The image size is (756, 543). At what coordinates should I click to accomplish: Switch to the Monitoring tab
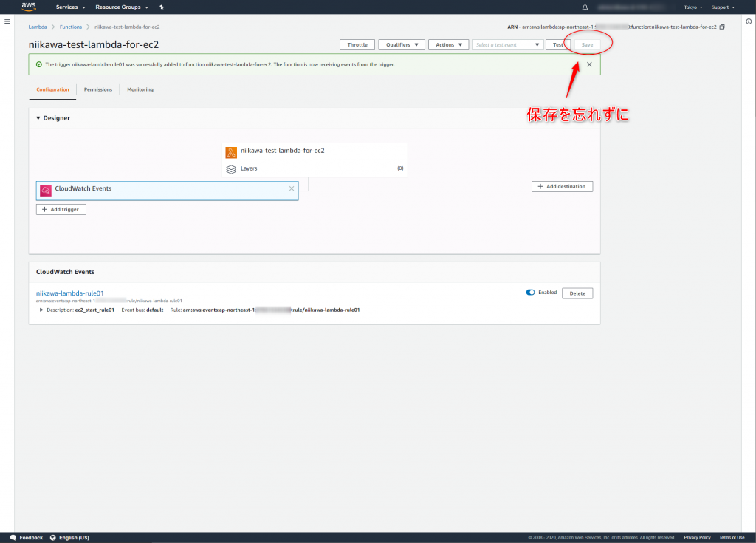pos(140,90)
